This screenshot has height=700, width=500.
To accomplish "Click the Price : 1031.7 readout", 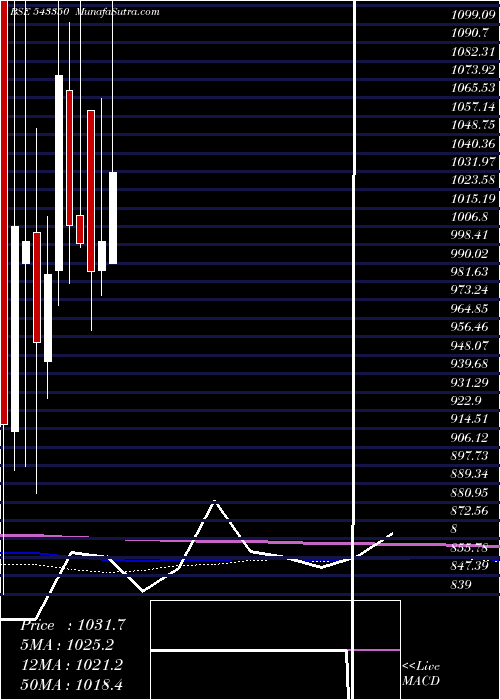I will 73,625.
